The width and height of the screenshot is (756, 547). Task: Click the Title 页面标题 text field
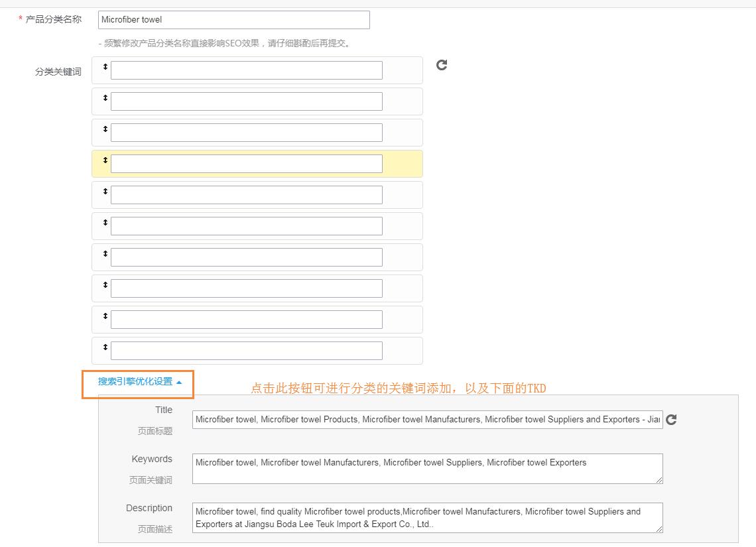point(427,420)
